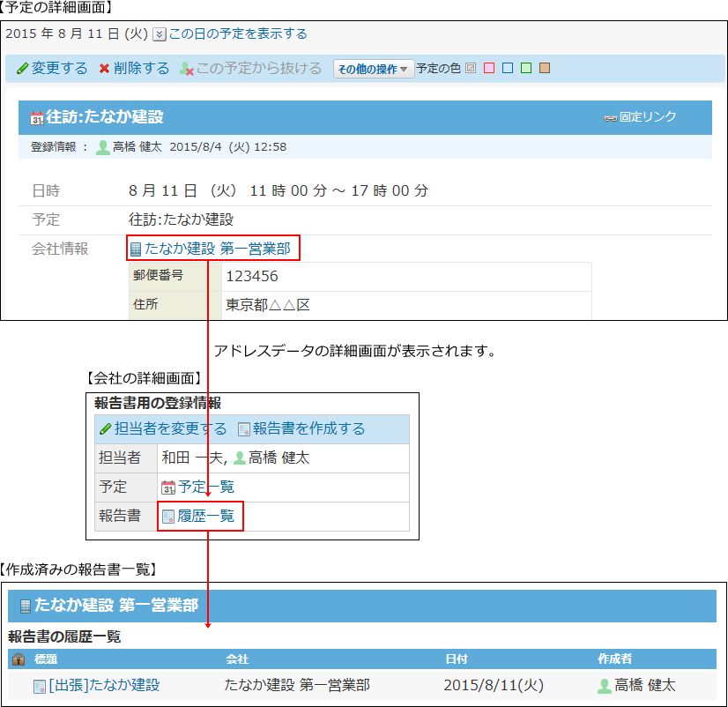Open この日の予定を表示する link

pyautogui.click(x=238, y=33)
